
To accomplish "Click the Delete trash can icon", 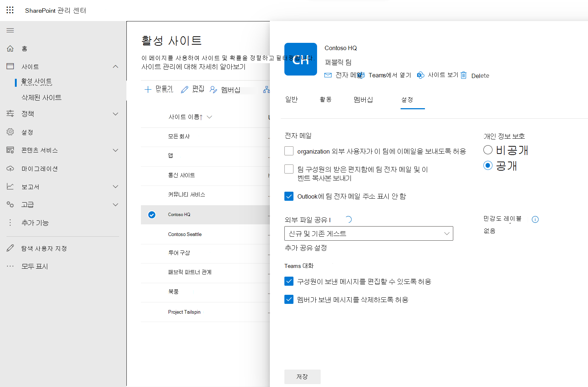I will point(463,75).
